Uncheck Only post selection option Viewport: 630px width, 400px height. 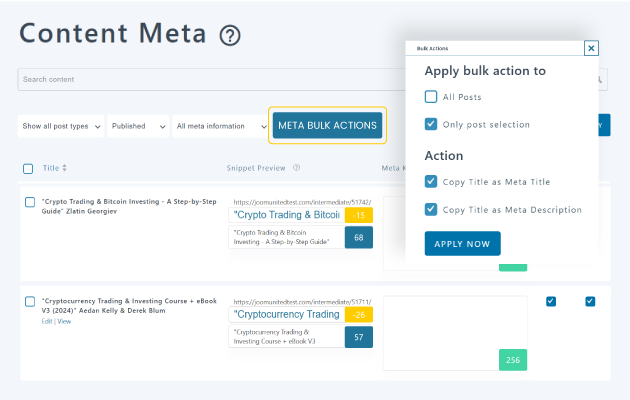click(431, 124)
